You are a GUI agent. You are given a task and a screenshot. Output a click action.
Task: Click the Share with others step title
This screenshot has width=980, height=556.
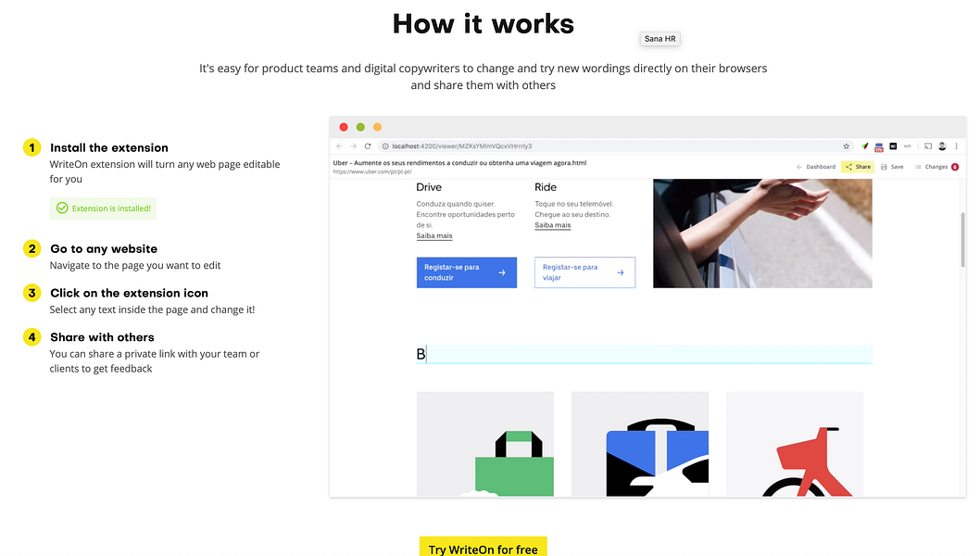(103, 337)
